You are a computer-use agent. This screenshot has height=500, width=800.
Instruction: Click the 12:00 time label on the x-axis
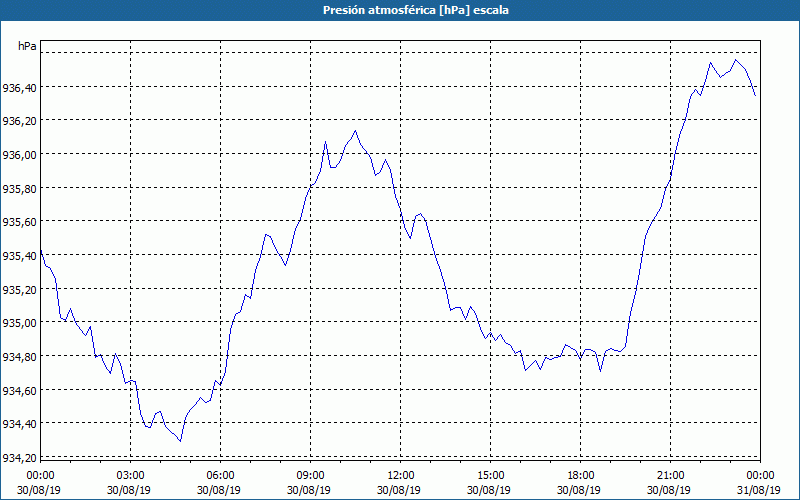tap(401, 476)
